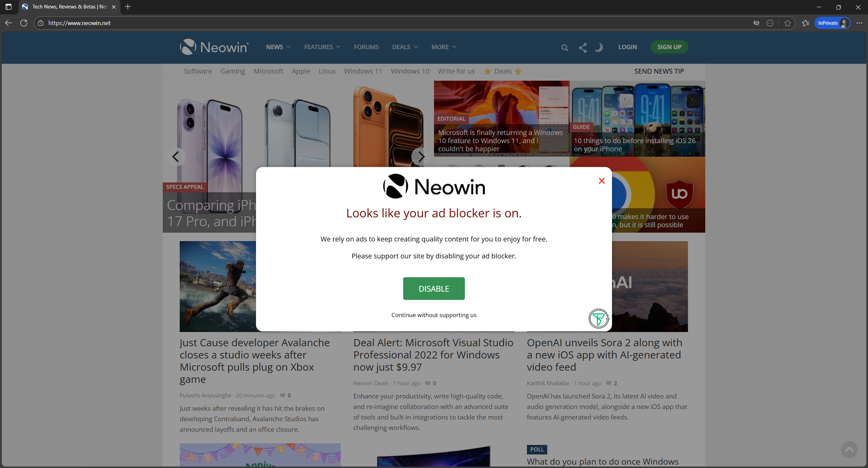Click Continue without supporting us link
Screen dimensions: 868x468
click(434, 315)
